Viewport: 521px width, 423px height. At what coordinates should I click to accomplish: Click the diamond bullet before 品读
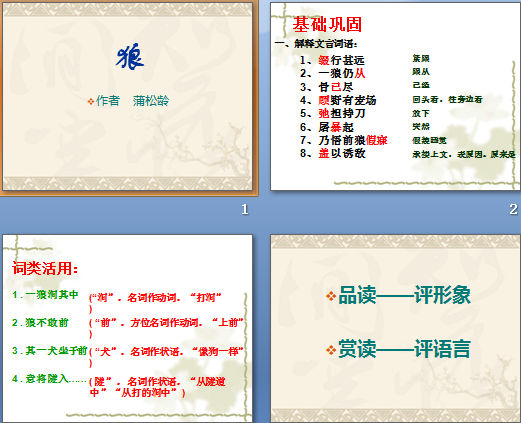click(x=331, y=296)
